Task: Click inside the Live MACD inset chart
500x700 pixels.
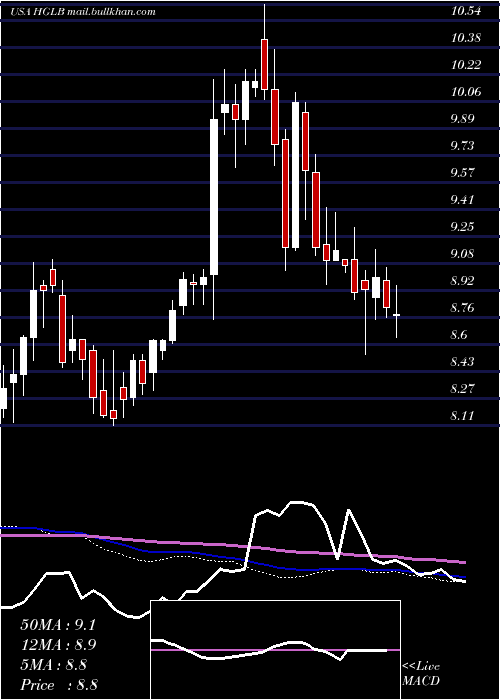Action: 275,650
